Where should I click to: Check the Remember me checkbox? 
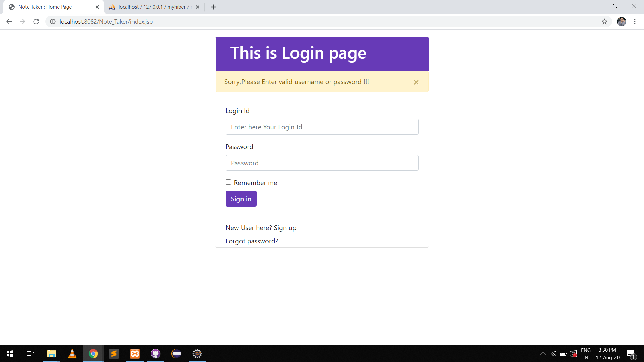pos(228,182)
